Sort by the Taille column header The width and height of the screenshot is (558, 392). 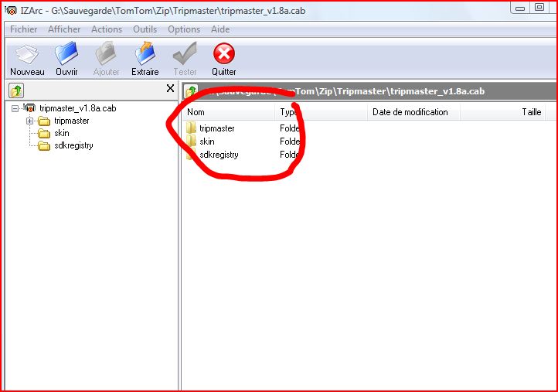[x=503, y=112]
